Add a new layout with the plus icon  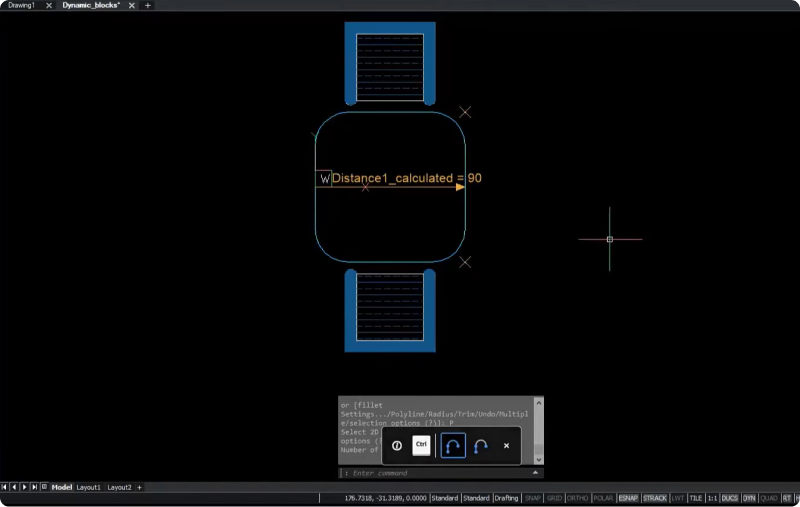click(140, 487)
